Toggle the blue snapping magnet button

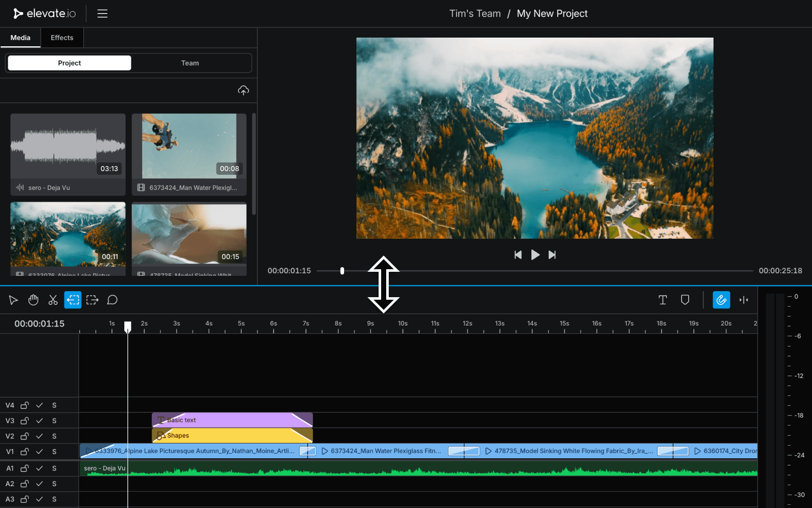pyautogui.click(x=721, y=300)
